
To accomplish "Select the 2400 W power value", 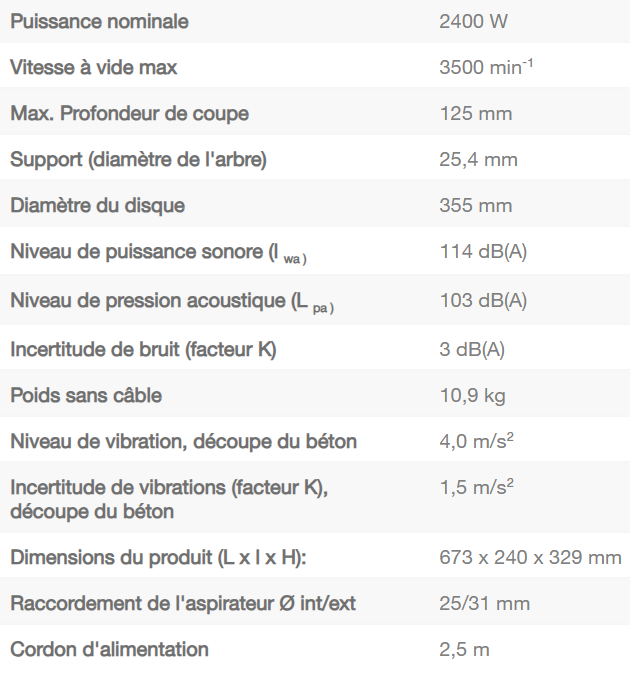I will pos(473,21).
